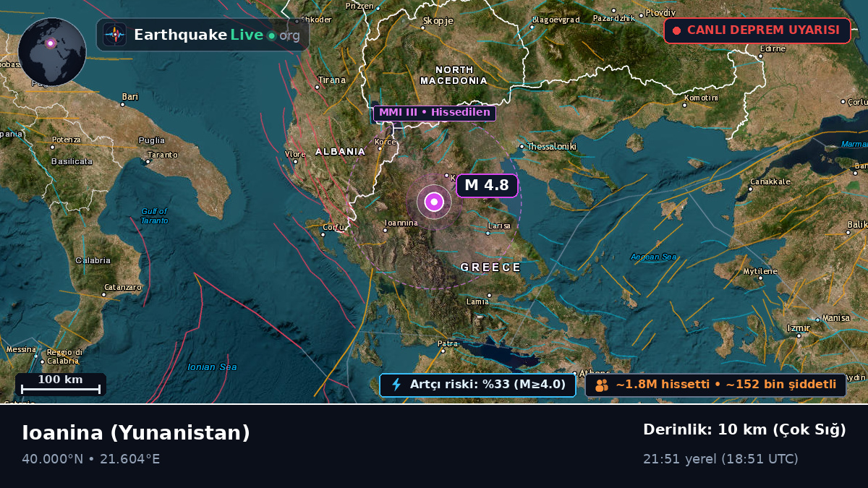Click the Bari city label
Viewport: 868px width, 488px height.
pyautogui.click(x=130, y=97)
